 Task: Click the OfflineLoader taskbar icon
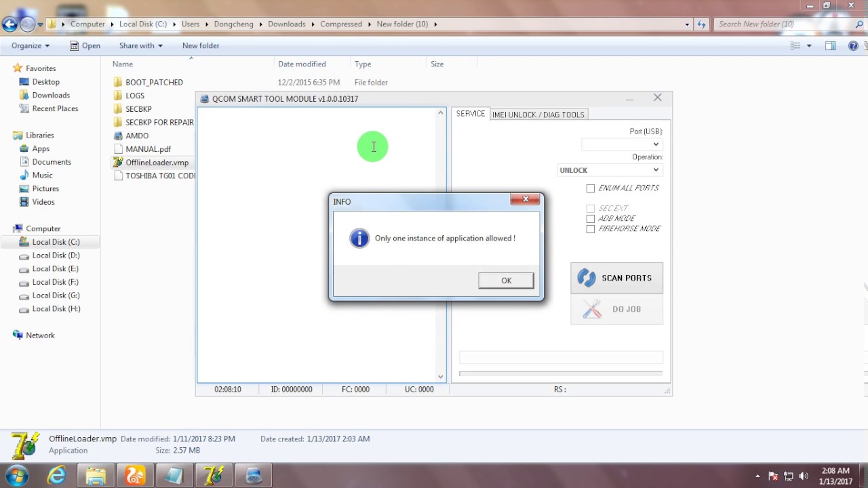214,476
